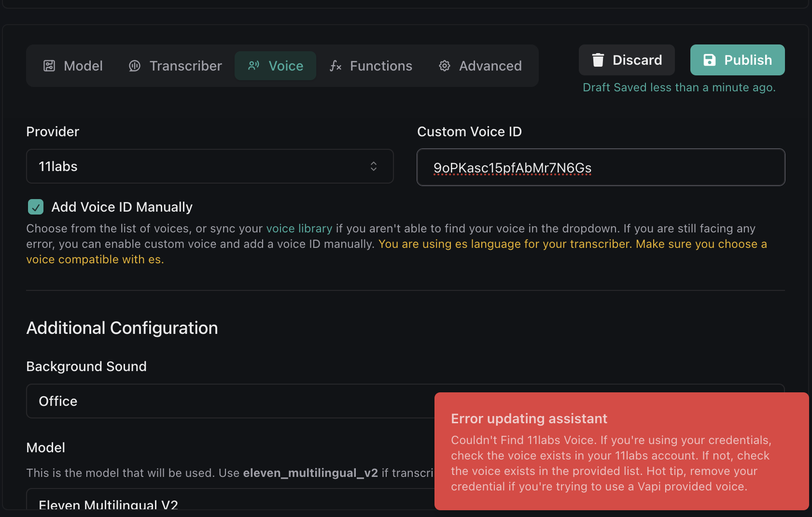
Task: Click inside the Custom Voice ID field
Action: pos(600,167)
